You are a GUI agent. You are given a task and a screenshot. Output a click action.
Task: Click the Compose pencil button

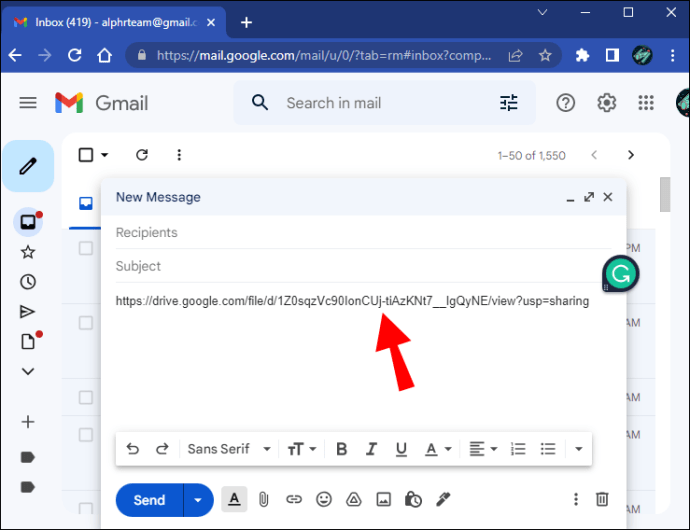(x=28, y=166)
